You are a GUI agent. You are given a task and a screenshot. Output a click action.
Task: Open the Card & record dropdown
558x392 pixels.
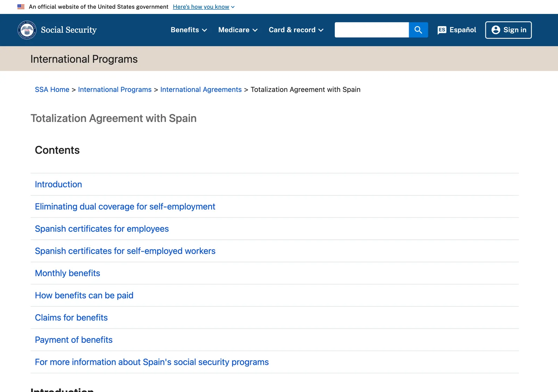click(296, 30)
